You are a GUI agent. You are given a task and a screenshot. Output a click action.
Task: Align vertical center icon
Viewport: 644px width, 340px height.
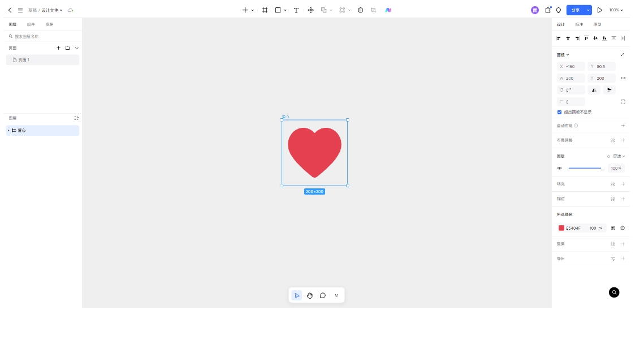595,38
